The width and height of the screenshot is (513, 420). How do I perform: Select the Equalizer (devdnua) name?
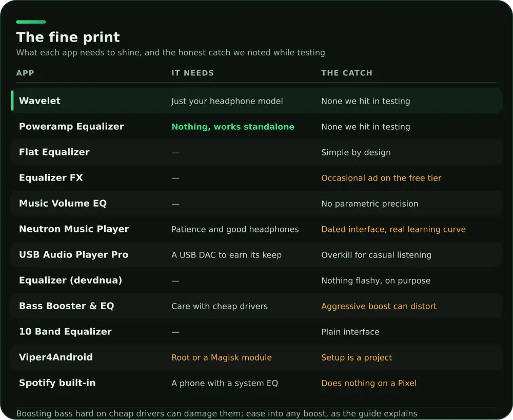(x=70, y=281)
